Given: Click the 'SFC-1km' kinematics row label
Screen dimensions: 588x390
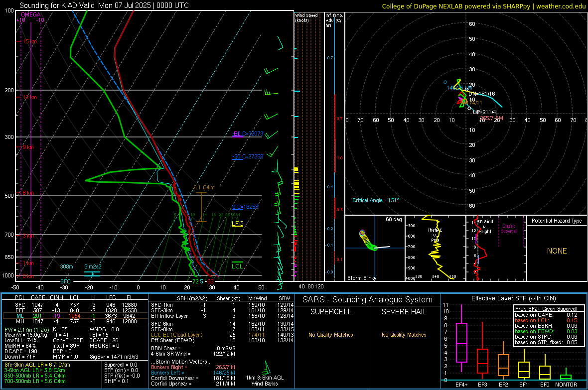Looking at the screenshot, I should (162, 305).
